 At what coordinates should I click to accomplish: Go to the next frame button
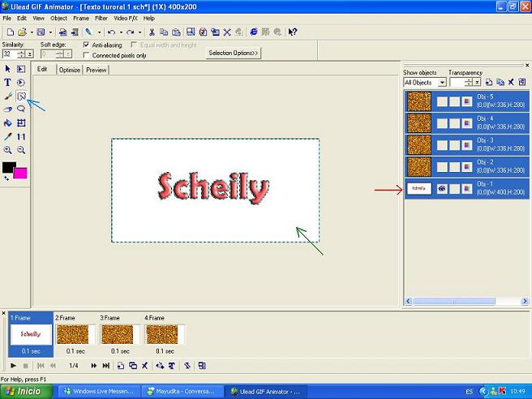coord(93,366)
